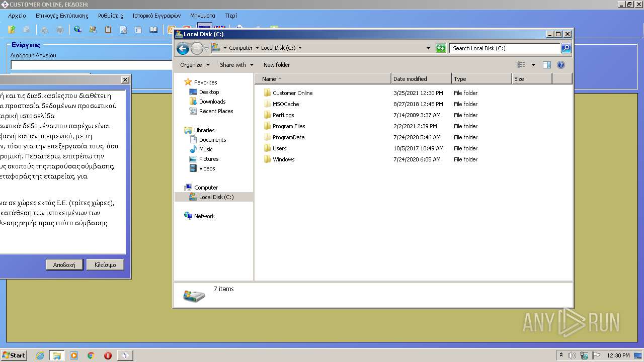The height and width of the screenshot is (362, 644).
Task: Click the users toolbar icon
Action: click(x=93, y=30)
